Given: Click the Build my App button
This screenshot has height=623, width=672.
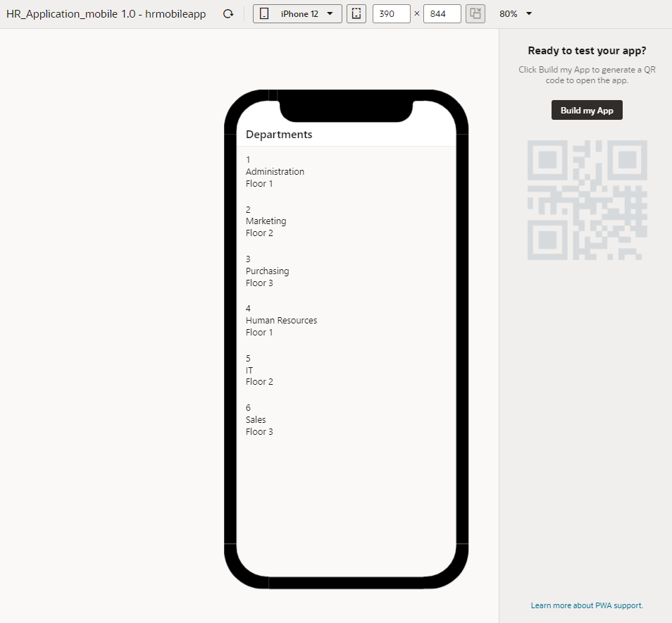Looking at the screenshot, I should [586, 110].
